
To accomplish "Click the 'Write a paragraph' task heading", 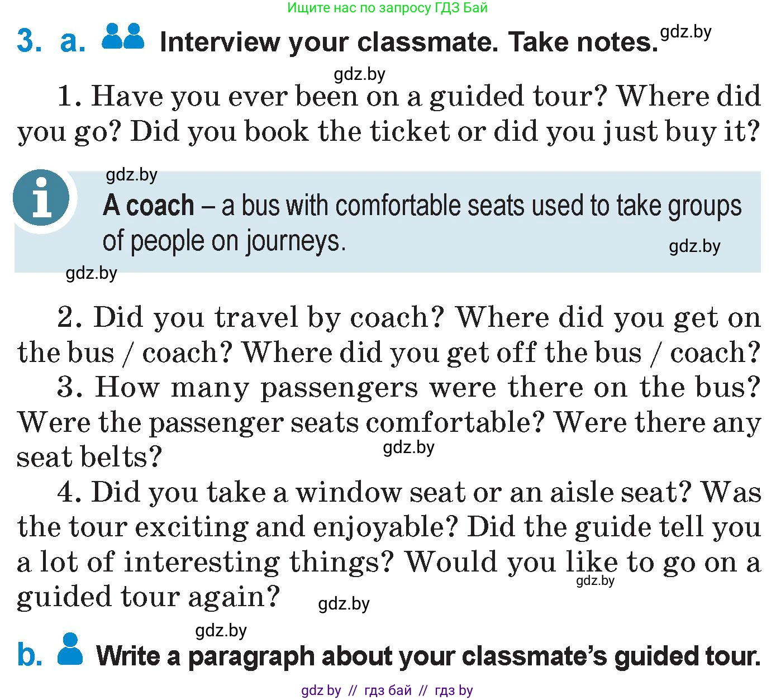I will point(428,656).
